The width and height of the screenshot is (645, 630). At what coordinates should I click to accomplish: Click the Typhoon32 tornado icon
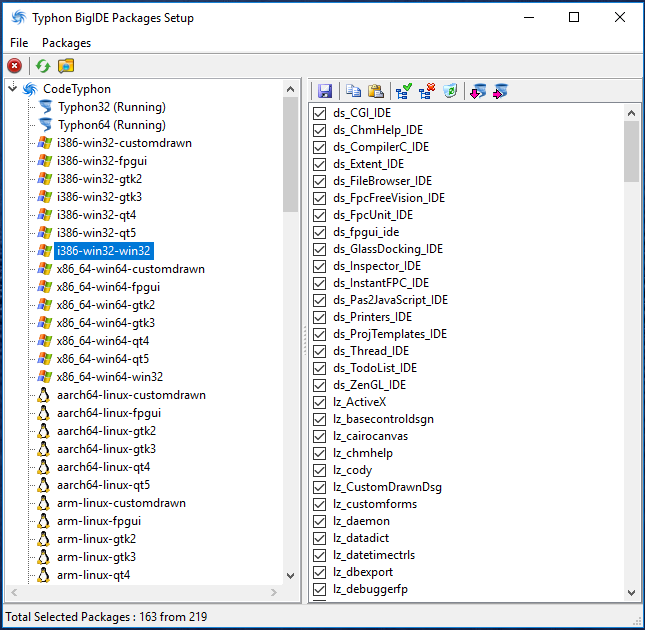(x=45, y=107)
